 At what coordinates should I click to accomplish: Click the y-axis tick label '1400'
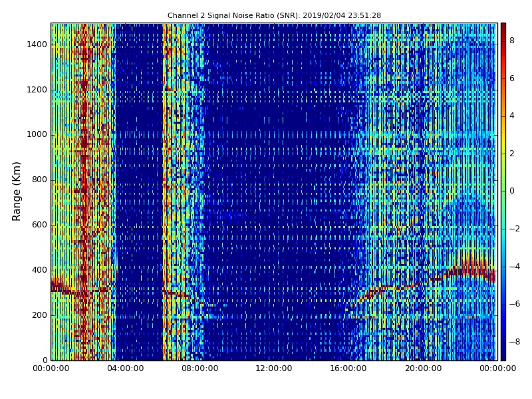tap(37, 45)
